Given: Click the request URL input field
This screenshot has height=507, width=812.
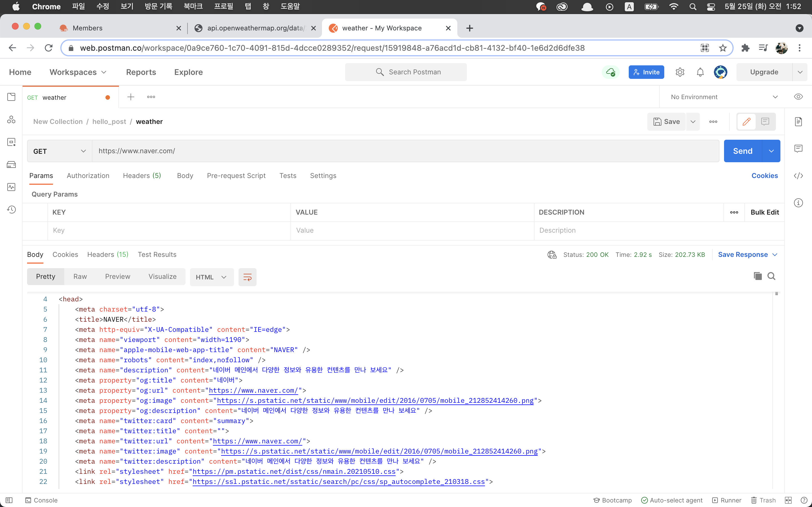Looking at the screenshot, I should click(403, 151).
